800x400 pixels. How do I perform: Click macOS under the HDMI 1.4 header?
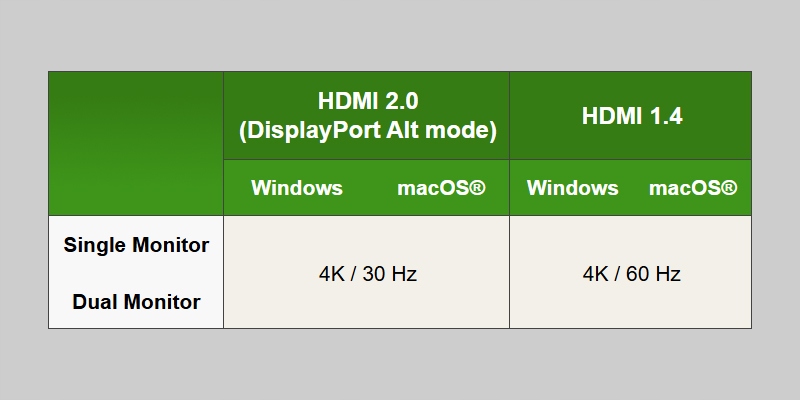688,188
